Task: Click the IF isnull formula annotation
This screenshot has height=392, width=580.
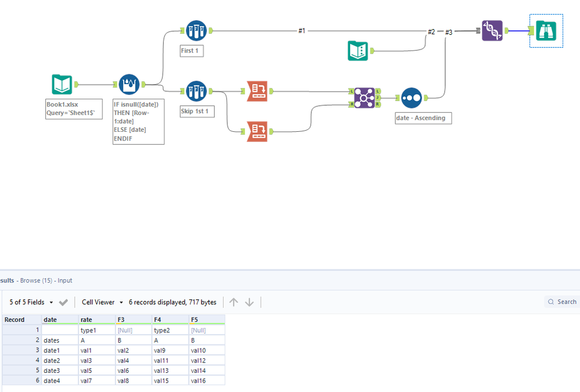Action: coord(138,121)
